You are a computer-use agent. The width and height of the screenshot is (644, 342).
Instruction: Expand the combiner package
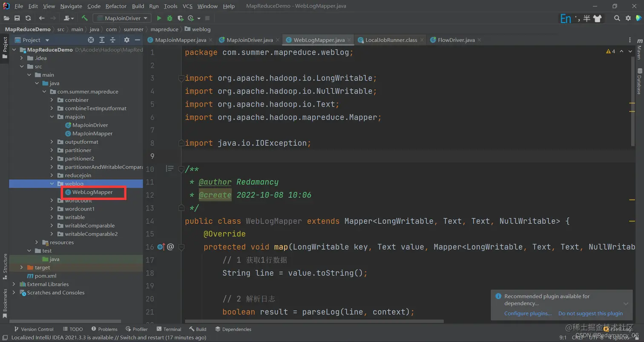[52, 100]
